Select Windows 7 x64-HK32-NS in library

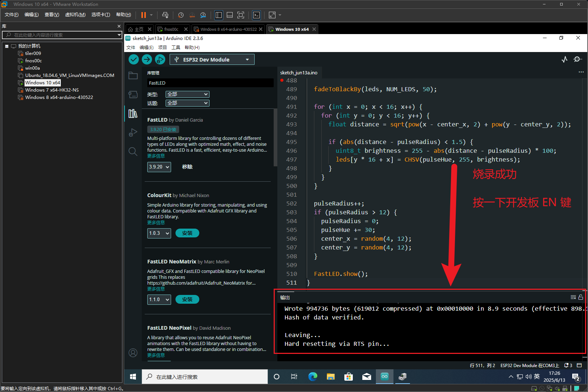pos(52,90)
